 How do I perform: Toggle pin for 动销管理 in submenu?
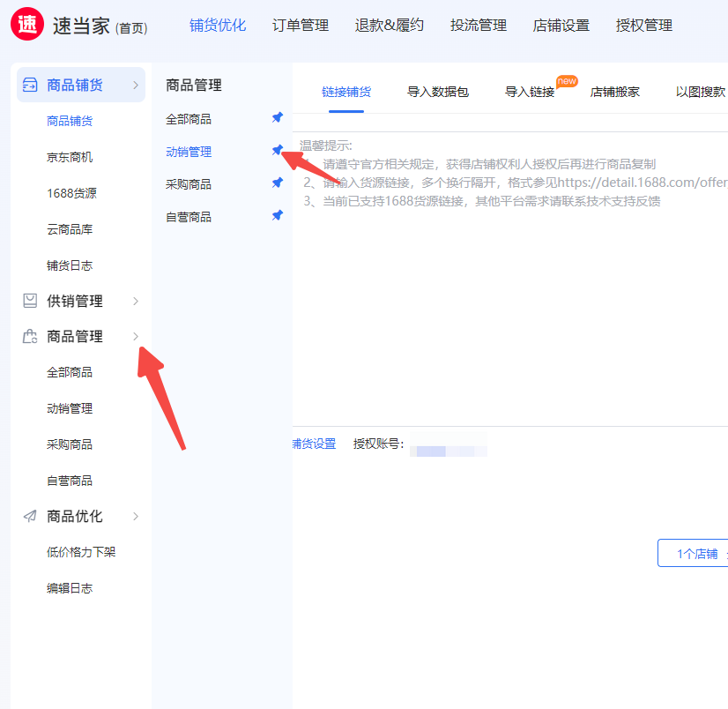pos(277,150)
